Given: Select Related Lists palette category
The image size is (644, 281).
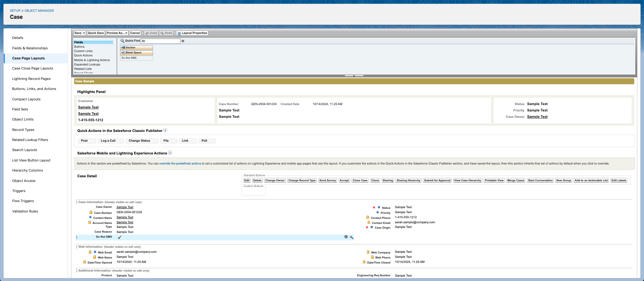Looking at the screenshot, I should (83, 69).
